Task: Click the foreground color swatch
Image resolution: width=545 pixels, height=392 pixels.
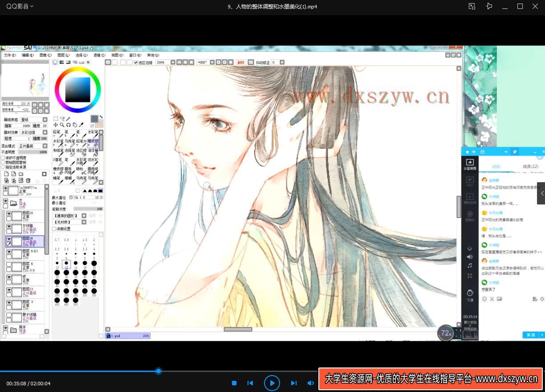Action: pyautogui.click(x=94, y=118)
